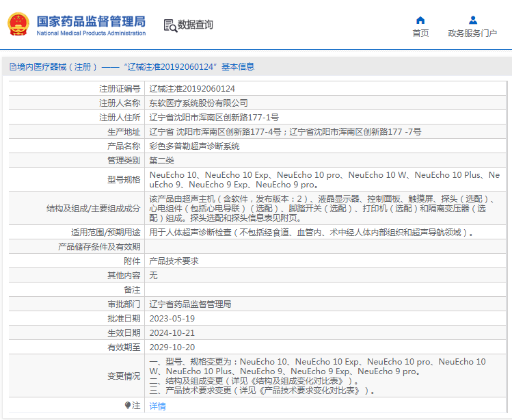Click product name 彩色多普勒超声诊断系统
The image size is (512, 420).
coord(194,146)
